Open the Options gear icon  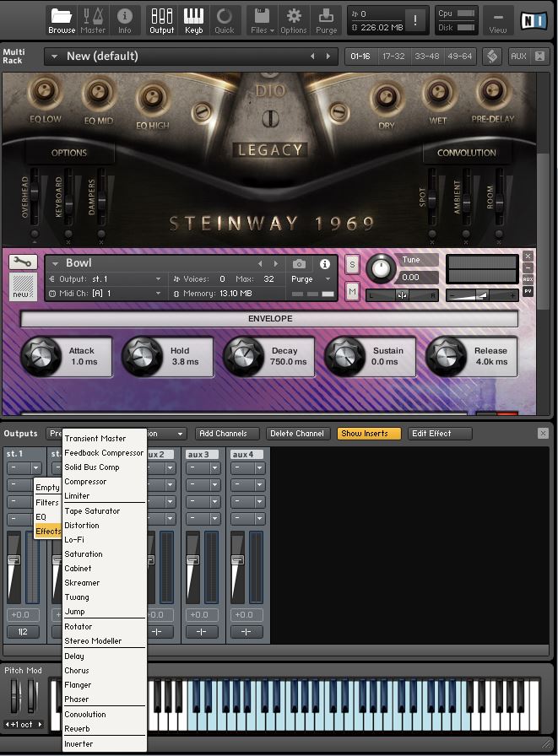tap(293, 20)
